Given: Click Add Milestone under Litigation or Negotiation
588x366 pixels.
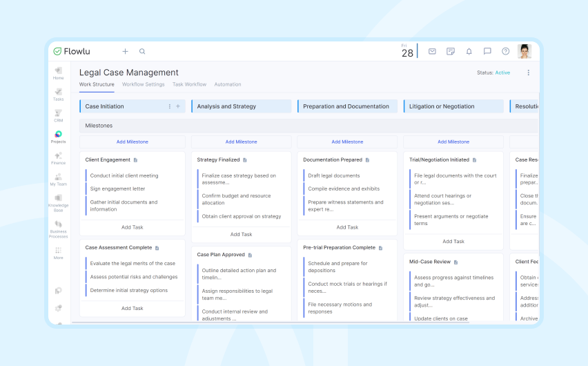Looking at the screenshot, I should pos(453,142).
